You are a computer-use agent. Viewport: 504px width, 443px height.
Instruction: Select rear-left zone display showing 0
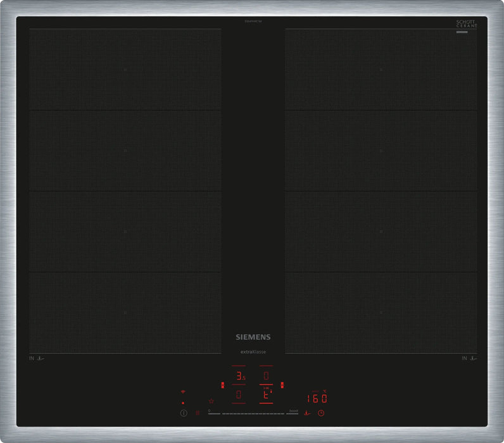tap(239, 395)
